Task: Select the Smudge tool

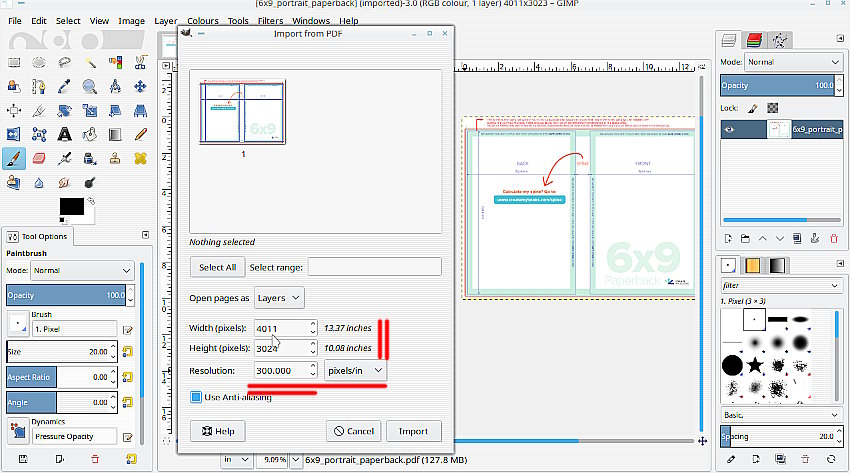Action: pyautogui.click(x=64, y=183)
